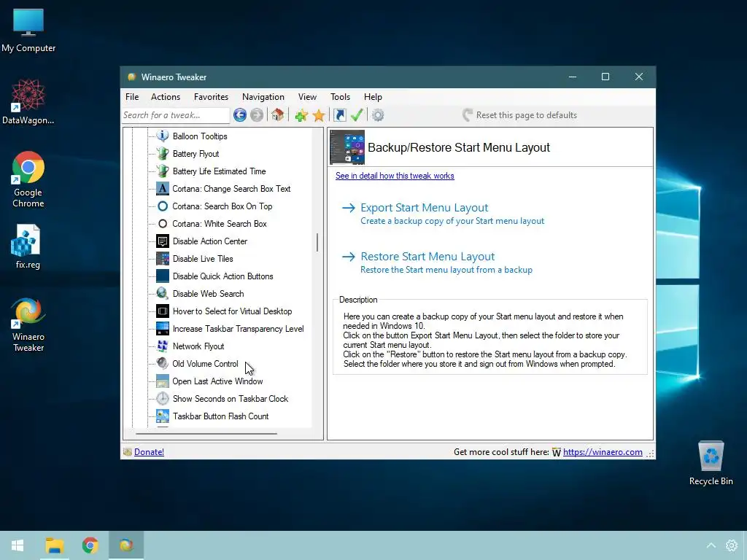Select Network Flyout text in tree
747x560 pixels.
(x=198, y=346)
